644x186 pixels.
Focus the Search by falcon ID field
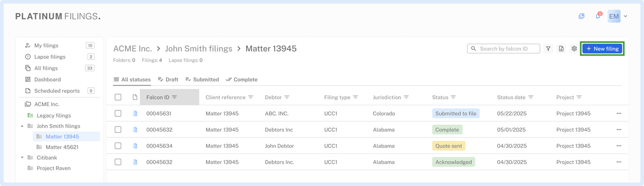[504, 49]
